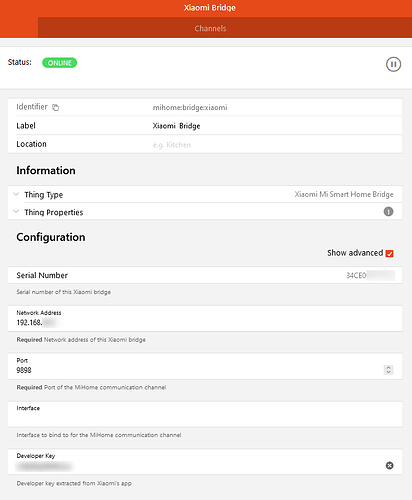Uncheck the Show advanced checkbox

coord(389,254)
